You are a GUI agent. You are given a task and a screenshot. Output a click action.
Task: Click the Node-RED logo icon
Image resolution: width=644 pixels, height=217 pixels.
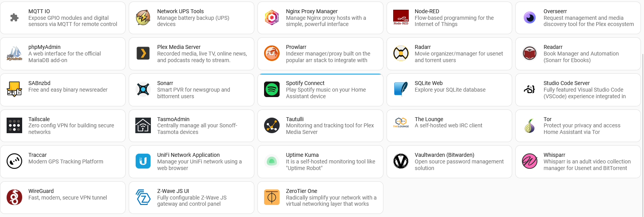pos(401,17)
